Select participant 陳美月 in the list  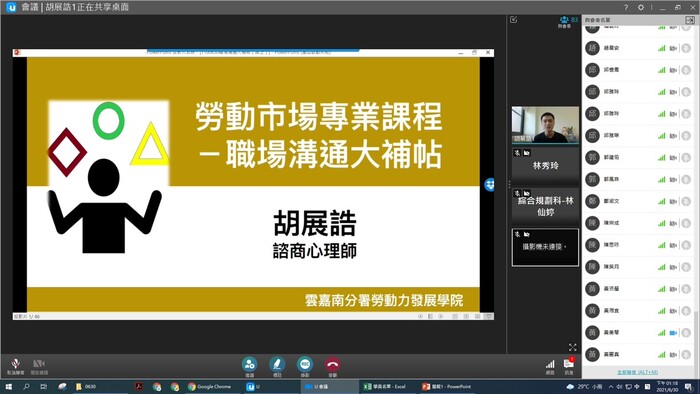(638, 267)
